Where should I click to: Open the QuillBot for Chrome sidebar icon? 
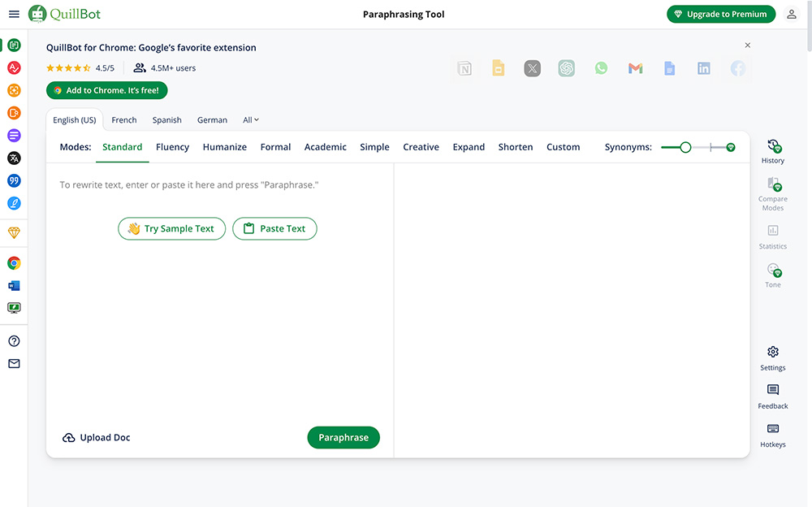tap(14, 263)
